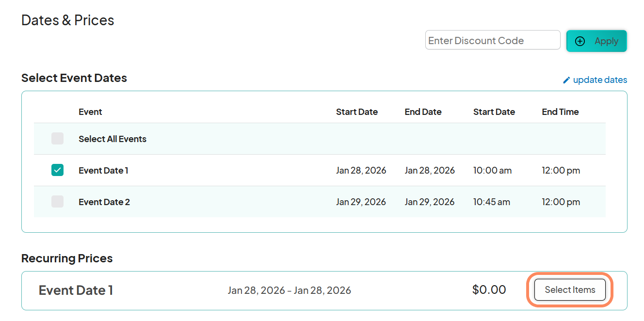This screenshot has width=644, height=321.
Task: Click the pencil icon next to update dates
Action: pyautogui.click(x=566, y=80)
